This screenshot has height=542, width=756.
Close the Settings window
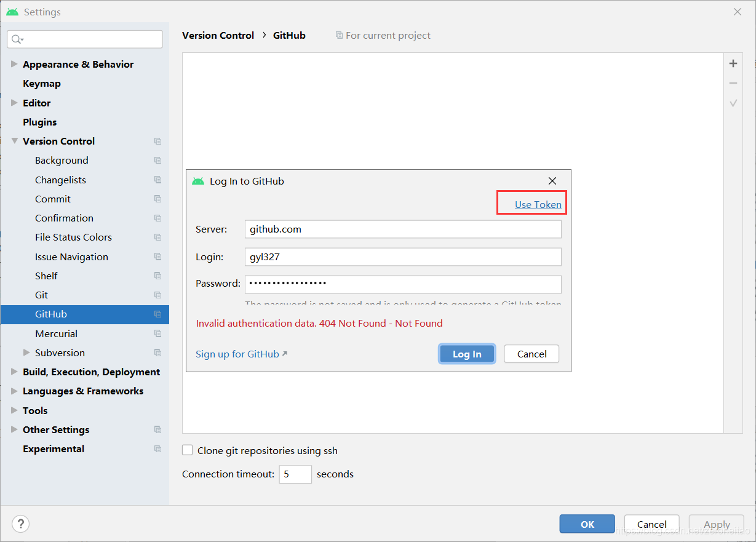[738, 12]
